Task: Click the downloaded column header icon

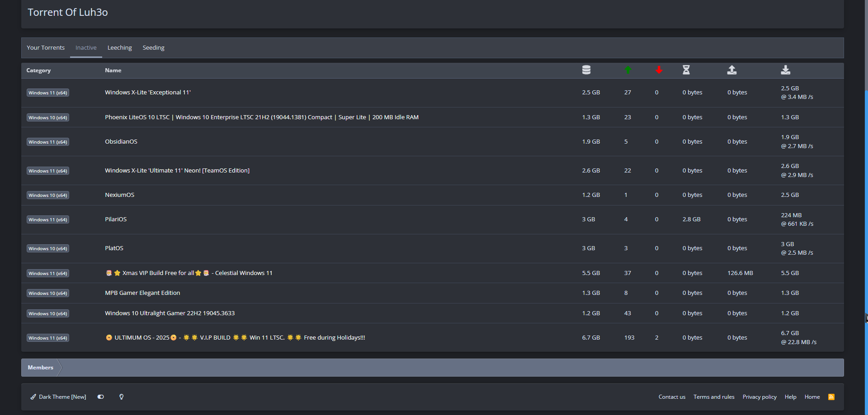Action: click(786, 70)
